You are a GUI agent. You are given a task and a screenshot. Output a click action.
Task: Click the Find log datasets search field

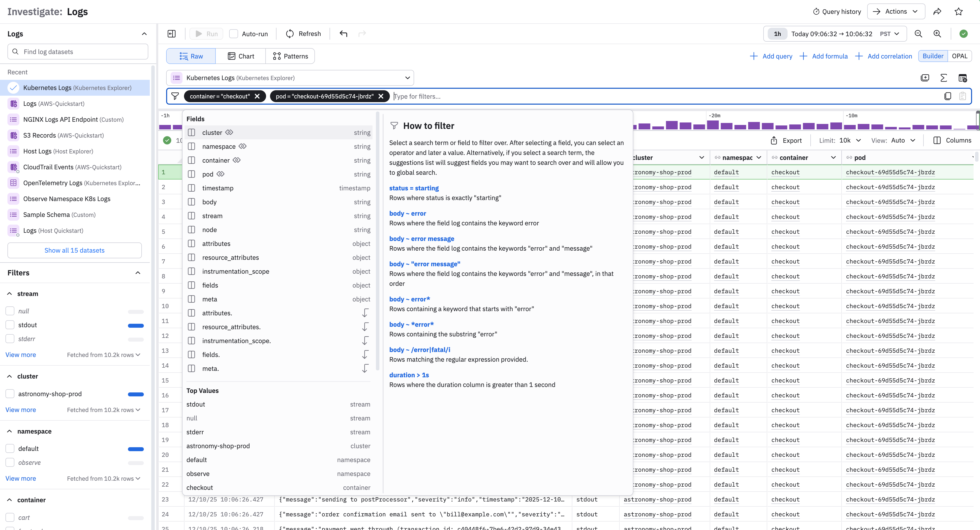pyautogui.click(x=78, y=52)
